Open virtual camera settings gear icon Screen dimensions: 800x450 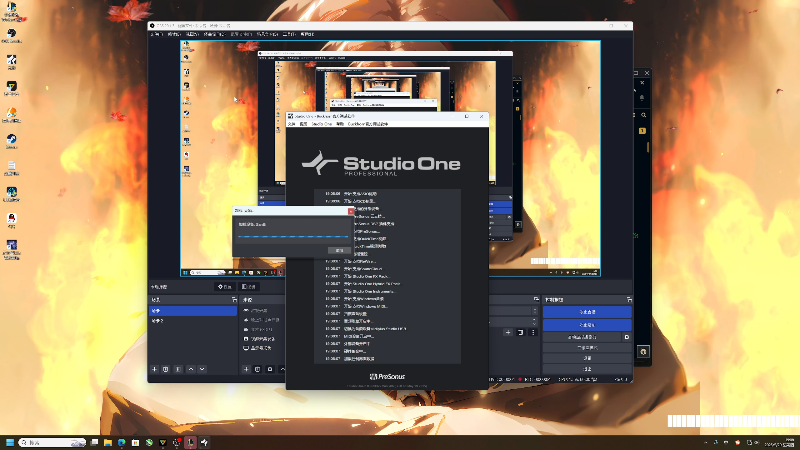[x=627, y=337]
